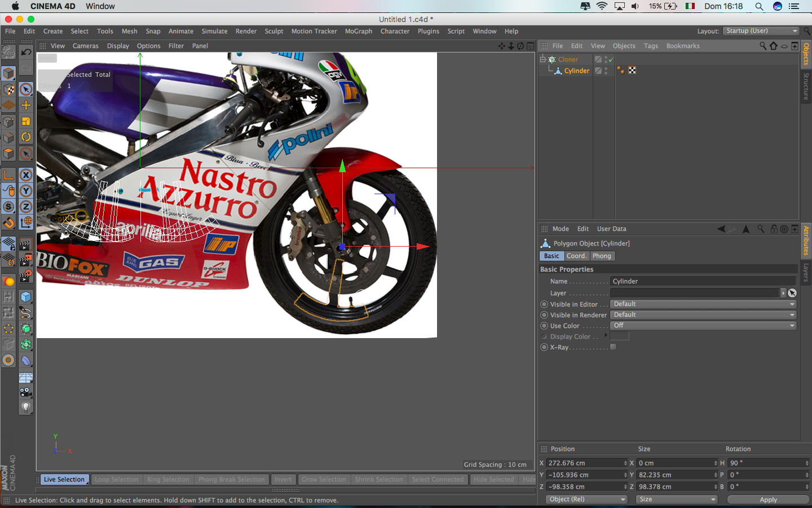Toggle Z axis lock
The image size is (812, 508).
click(x=26, y=207)
